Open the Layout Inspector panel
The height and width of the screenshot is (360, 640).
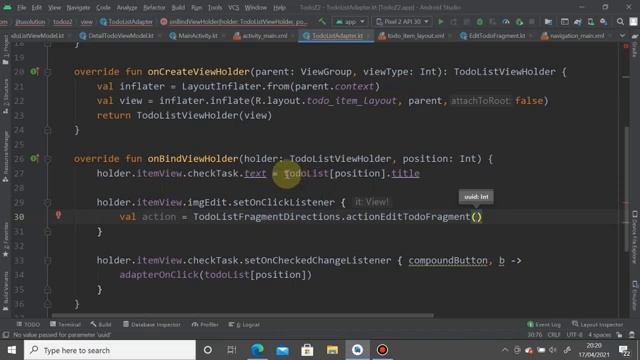click(598, 324)
